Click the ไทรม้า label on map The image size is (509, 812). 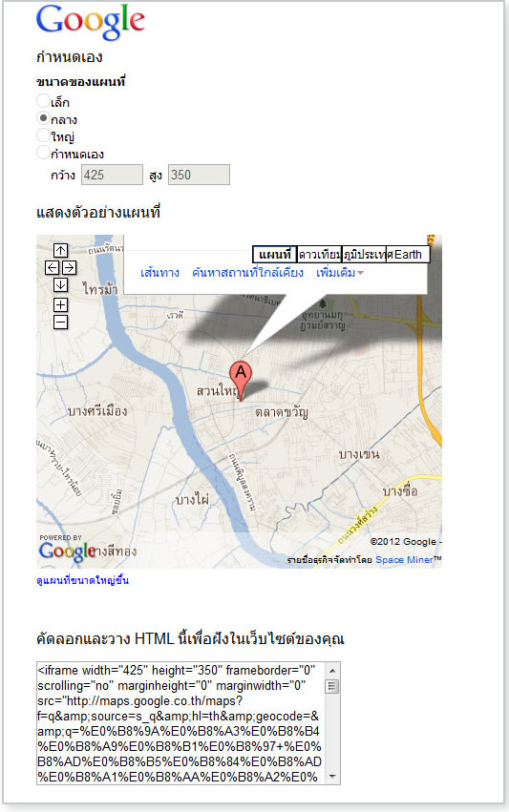click(x=100, y=289)
